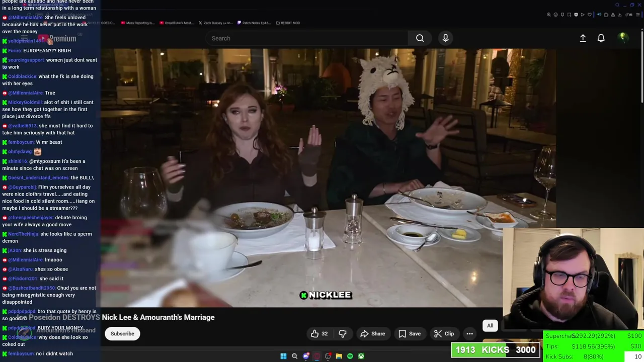Viewport: 644px width, 362px height.
Task: Open Xbox app from taskbar
Action: coord(361,356)
